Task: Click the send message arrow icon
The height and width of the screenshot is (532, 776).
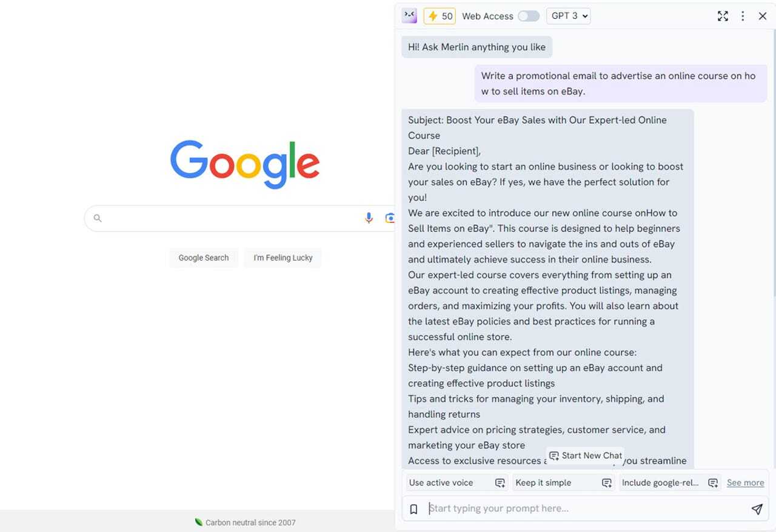Action: point(757,509)
